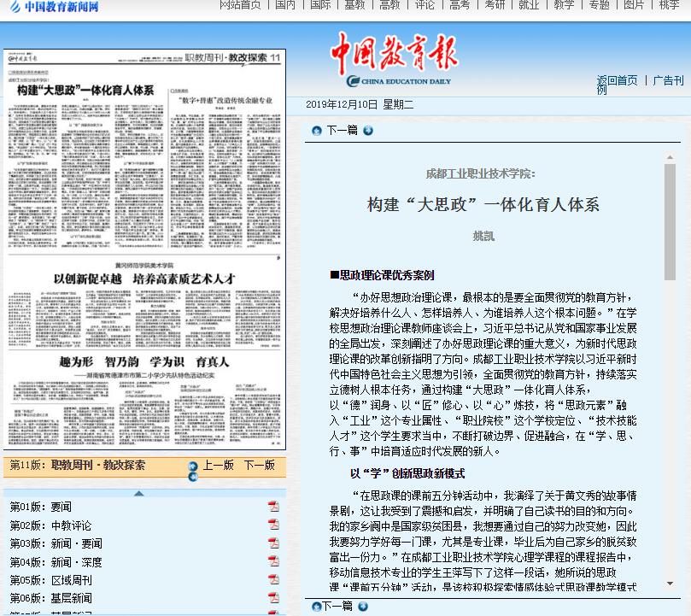Click the article scrollbar thumb
Viewport: 691px width, 616px height.
(670, 222)
